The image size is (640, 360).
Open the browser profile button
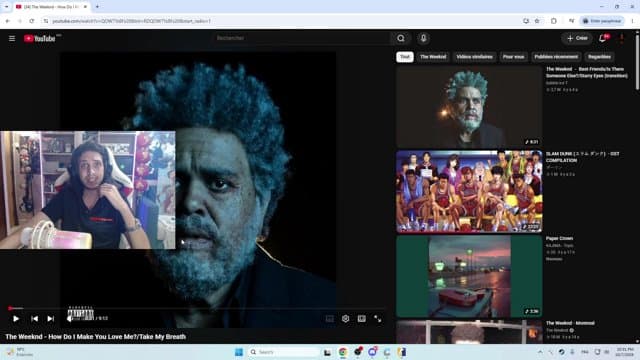[x=602, y=21]
